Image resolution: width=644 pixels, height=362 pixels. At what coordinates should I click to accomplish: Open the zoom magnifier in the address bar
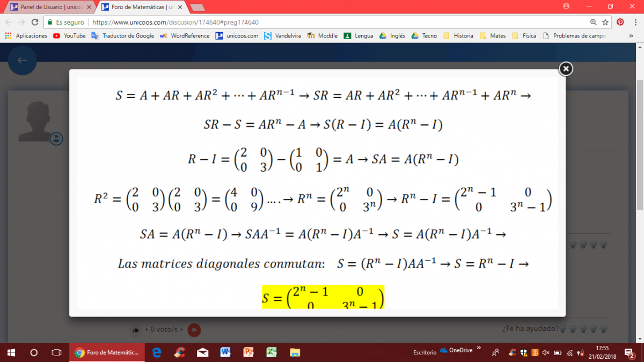point(594,22)
